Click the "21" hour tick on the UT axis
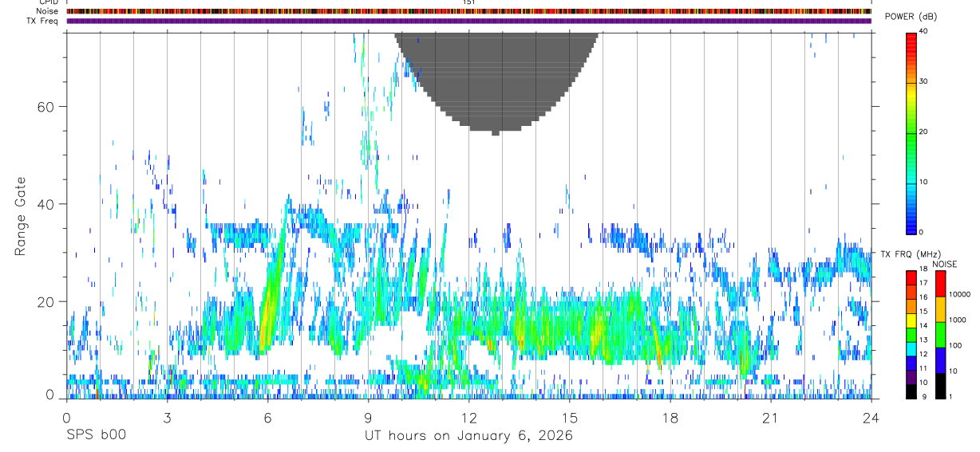 771,418
